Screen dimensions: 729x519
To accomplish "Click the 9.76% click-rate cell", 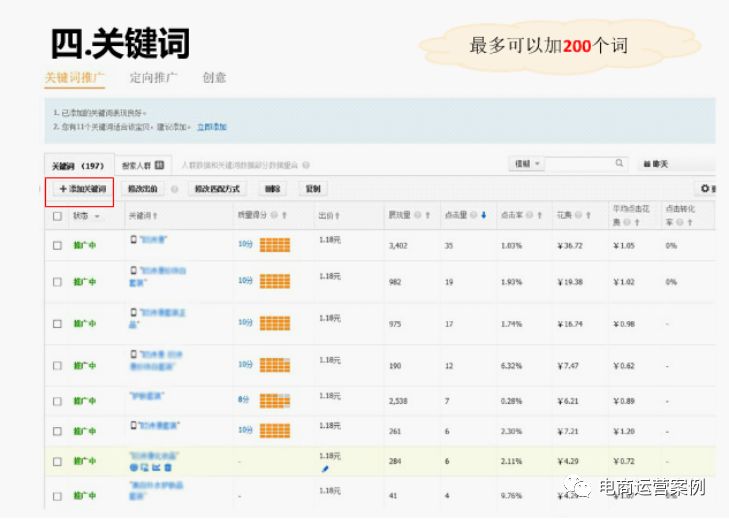I will point(511,496).
